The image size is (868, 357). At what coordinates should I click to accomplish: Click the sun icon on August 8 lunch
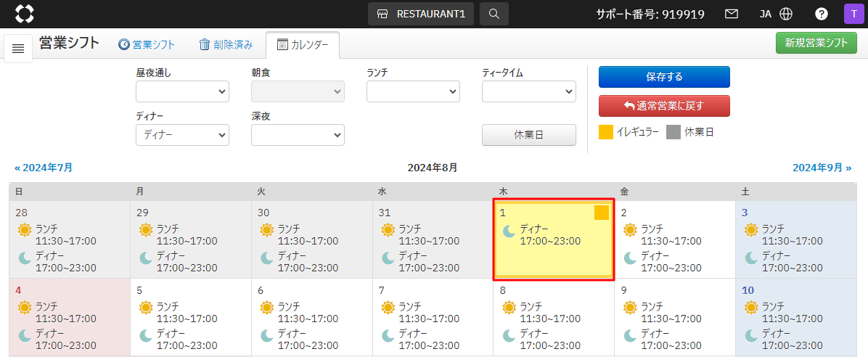coord(509,307)
